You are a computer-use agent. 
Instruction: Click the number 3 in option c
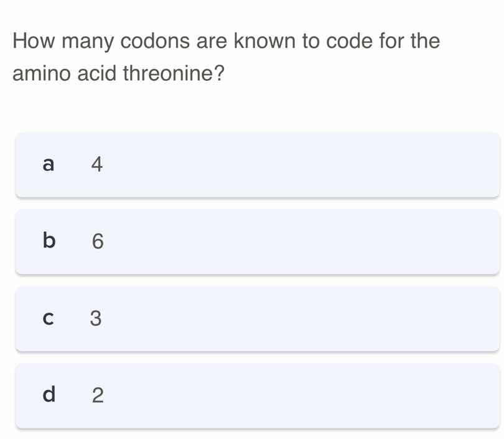pyautogui.click(x=97, y=319)
